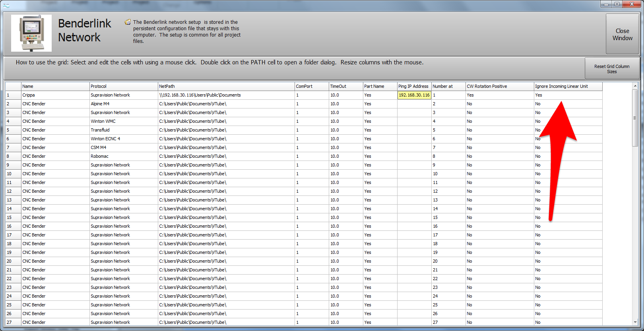Open the Alpine M4 protocol cell
644x331 pixels.
[x=124, y=104]
